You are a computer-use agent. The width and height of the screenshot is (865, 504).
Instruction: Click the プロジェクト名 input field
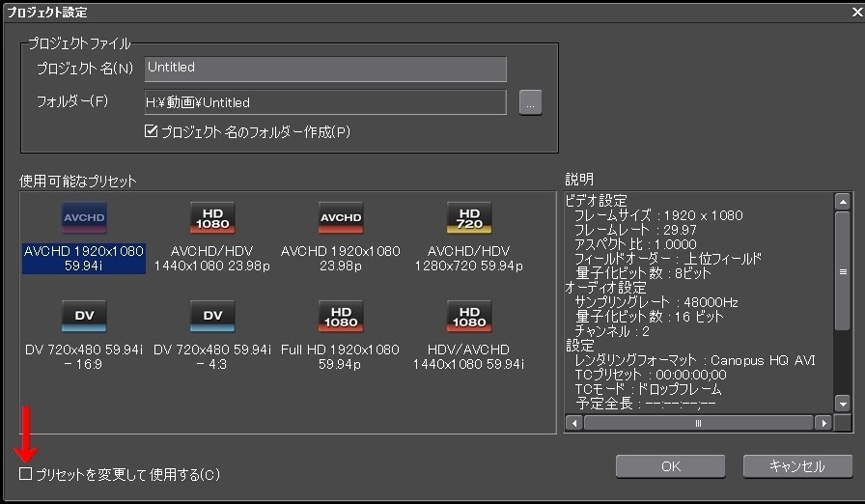click(x=325, y=69)
